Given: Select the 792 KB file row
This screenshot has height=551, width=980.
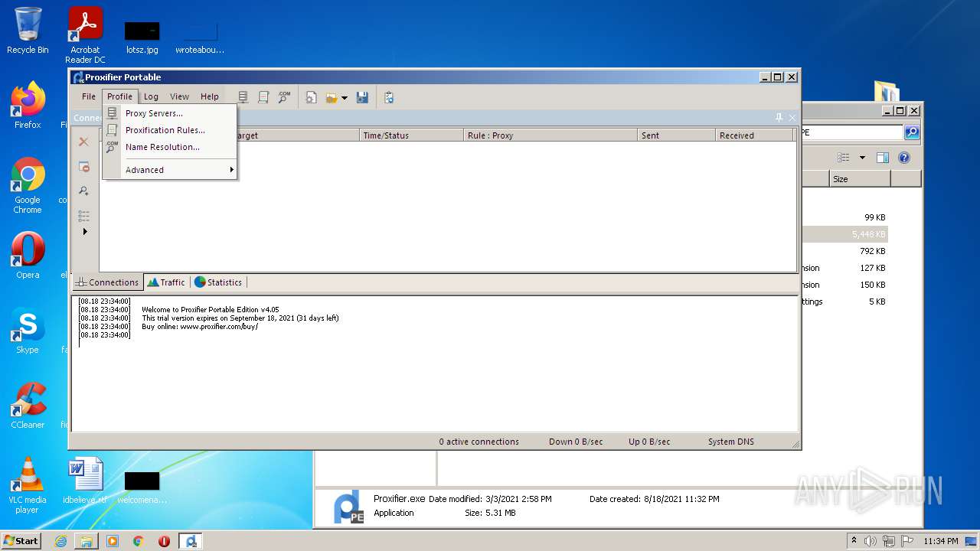Looking at the screenshot, I should [x=845, y=251].
